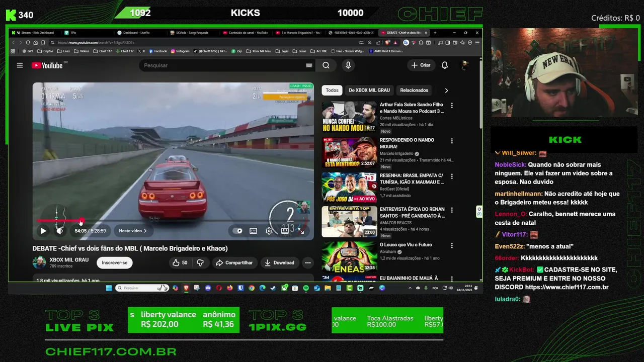Viewport: 644px width, 362px height.
Task: Open options for 'RESENHA: BRASIL EMPATA' video
Action: click(452, 176)
